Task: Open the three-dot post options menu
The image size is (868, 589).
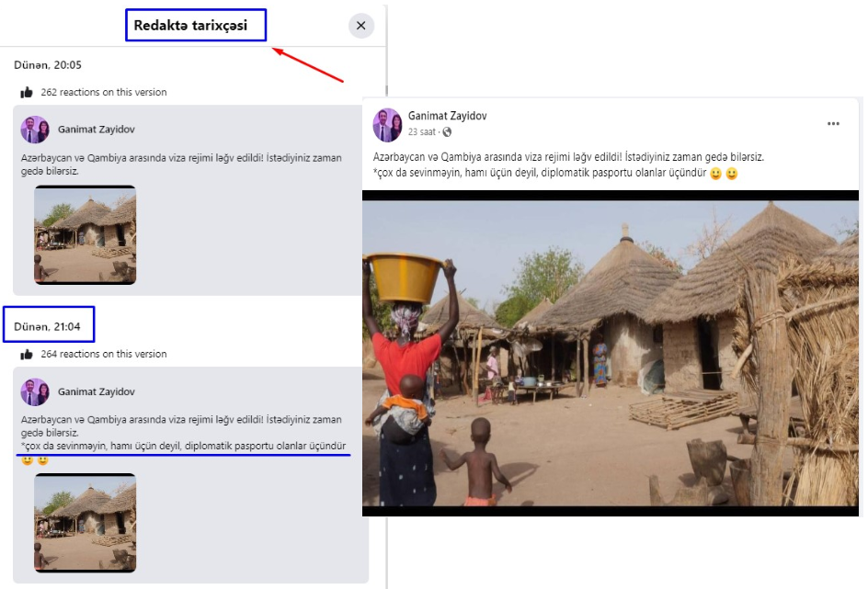Action: coord(833,123)
